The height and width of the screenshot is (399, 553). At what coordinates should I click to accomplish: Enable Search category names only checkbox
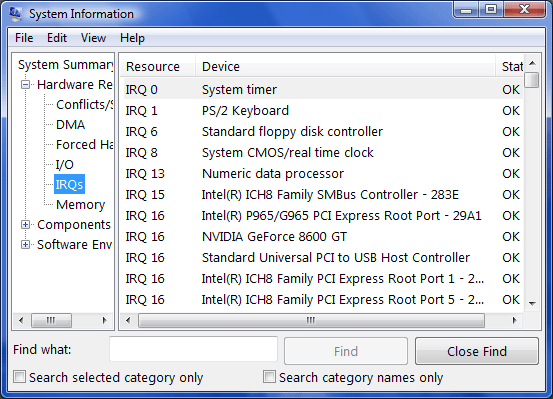click(x=269, y=377)
